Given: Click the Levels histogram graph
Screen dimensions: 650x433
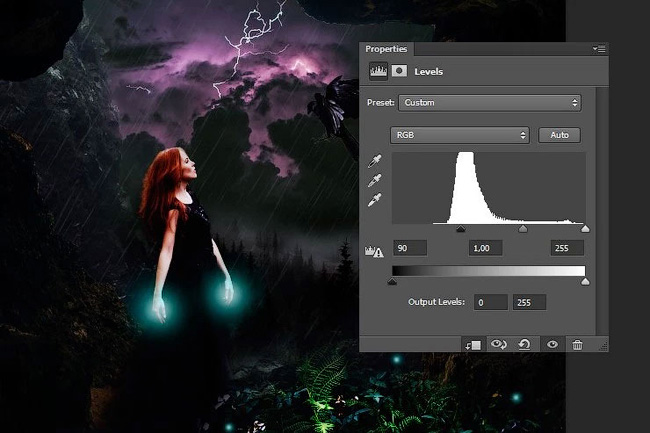Looking at the screenshot, I should click(489, 188).
